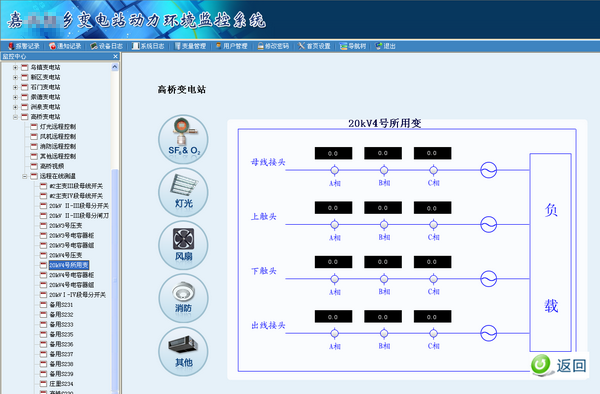Image resolution: width=600 pixels, height=394 pixels.
Task: Click the 报警记录 alarm record toolbar icon
Action: 24,46
